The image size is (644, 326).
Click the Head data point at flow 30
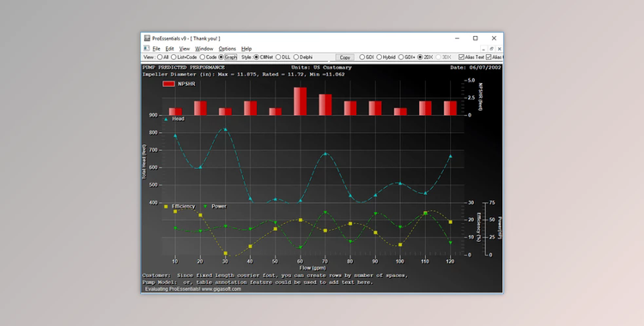pos(225,130)
